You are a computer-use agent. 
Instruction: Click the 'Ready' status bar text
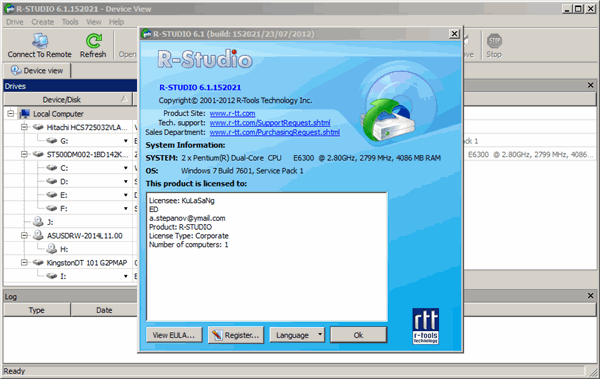pos(14,371)
